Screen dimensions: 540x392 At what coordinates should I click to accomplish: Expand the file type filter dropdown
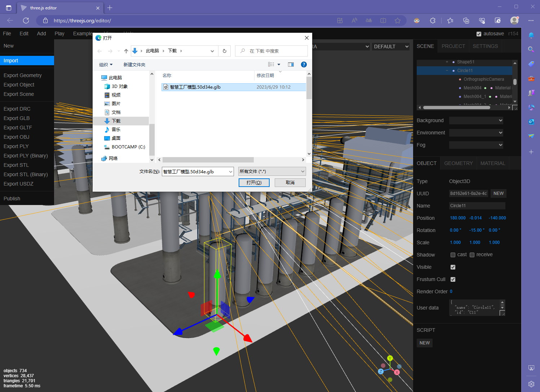tap(272, 171)
